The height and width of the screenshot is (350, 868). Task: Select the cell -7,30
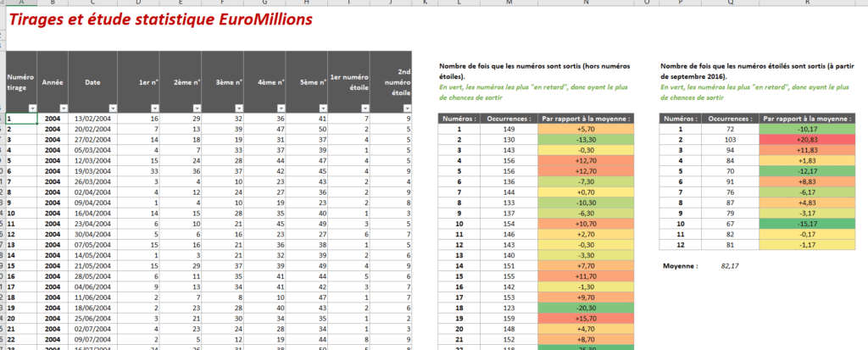[x=586, y=181]
